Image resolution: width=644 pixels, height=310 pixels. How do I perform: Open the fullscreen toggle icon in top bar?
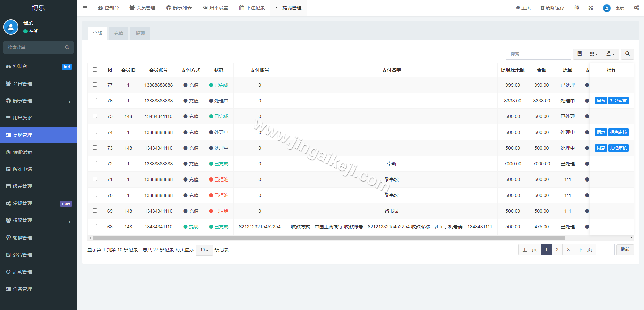coord(591,7)
